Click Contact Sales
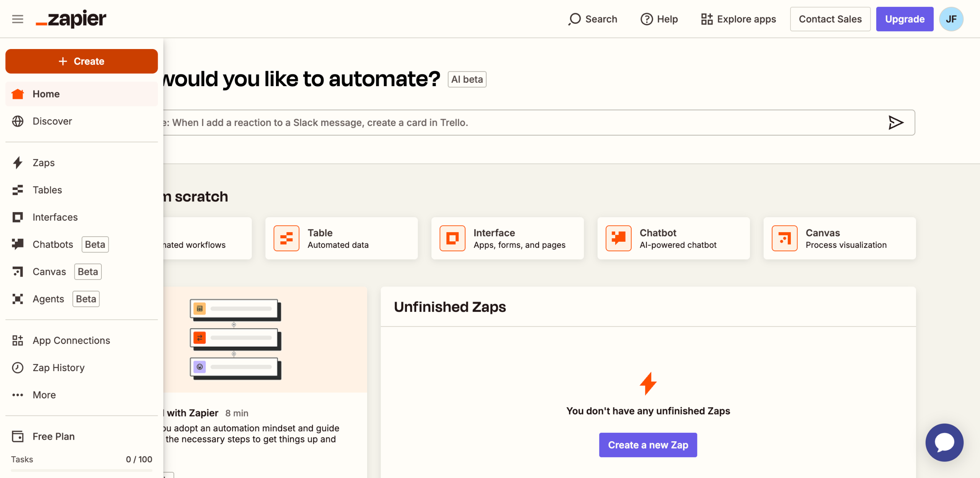980x478 pixels. point(830,19)
